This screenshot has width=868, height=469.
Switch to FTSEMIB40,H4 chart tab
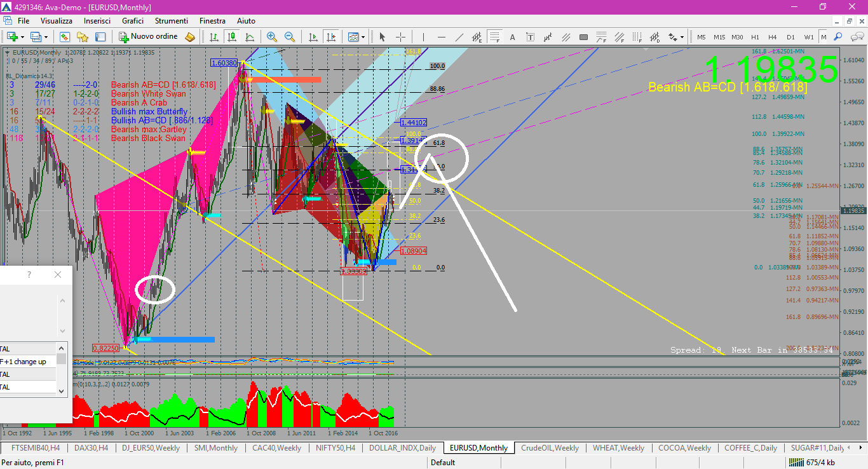coord(36,447)
